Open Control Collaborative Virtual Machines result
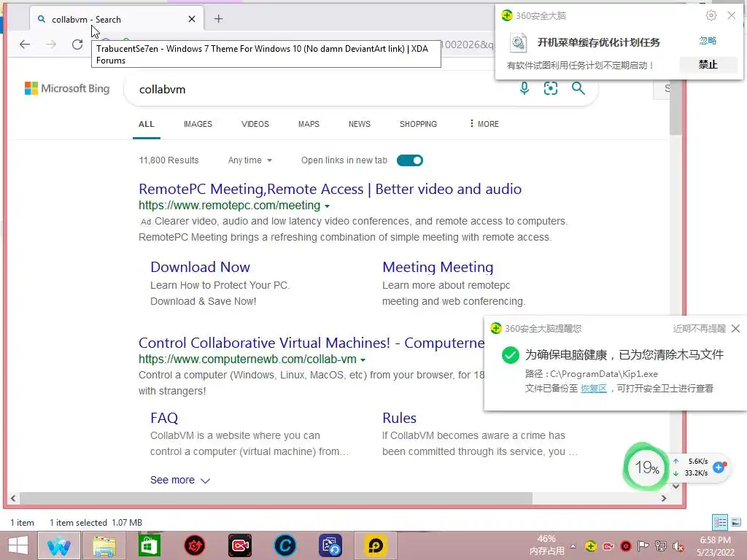Screen dimensions: 747x560 [311, 343]
